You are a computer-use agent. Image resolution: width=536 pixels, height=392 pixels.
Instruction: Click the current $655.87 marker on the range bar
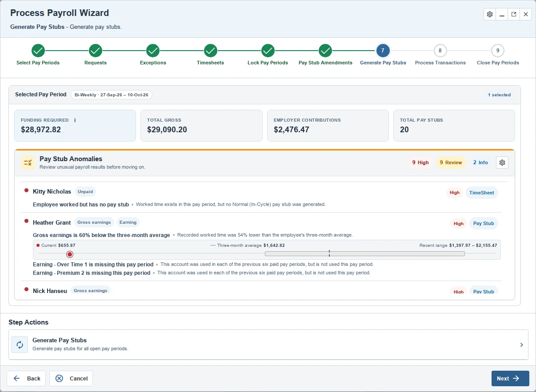coord(69,254)
